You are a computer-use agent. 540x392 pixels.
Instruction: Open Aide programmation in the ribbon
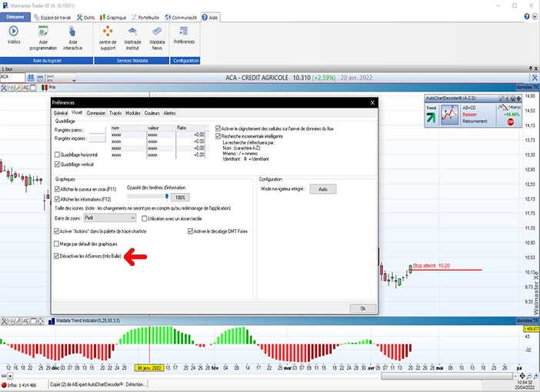(x=43, y=32)
